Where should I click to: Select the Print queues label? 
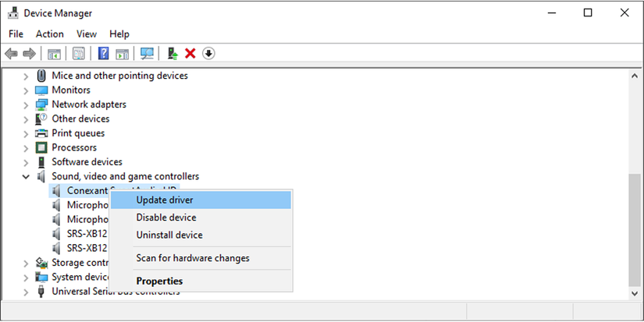[x=78, y=133]
